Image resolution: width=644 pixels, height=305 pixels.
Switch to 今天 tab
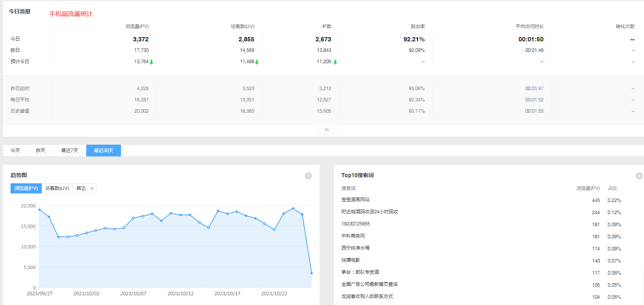coord(15,151)
